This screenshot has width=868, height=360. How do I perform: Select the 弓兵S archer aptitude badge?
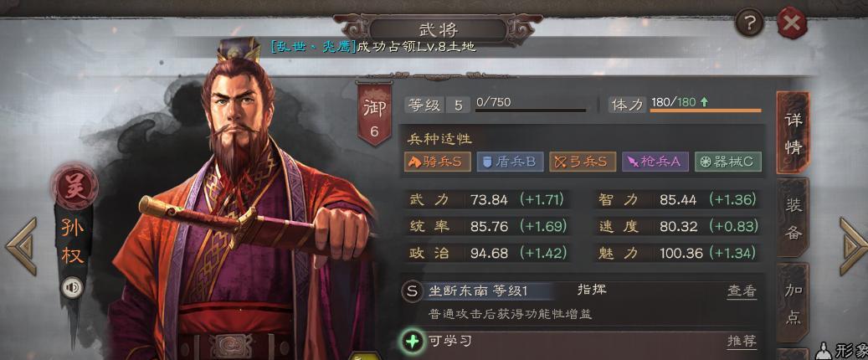coord(583,162)
